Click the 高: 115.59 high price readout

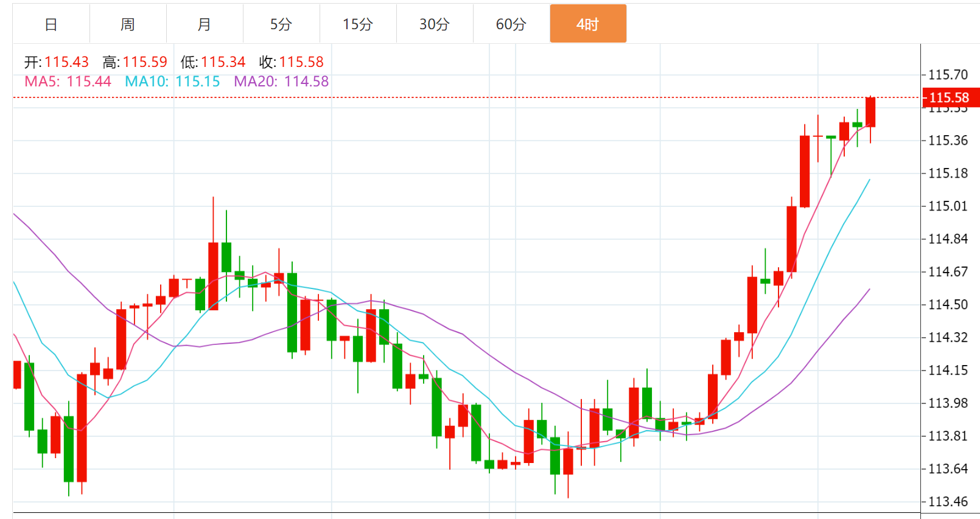(135, 62)
